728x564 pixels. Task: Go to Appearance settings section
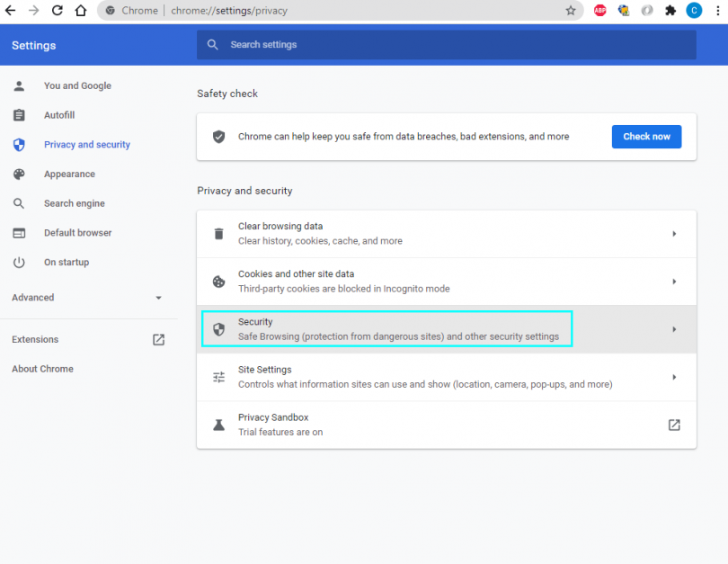[69, 175]
